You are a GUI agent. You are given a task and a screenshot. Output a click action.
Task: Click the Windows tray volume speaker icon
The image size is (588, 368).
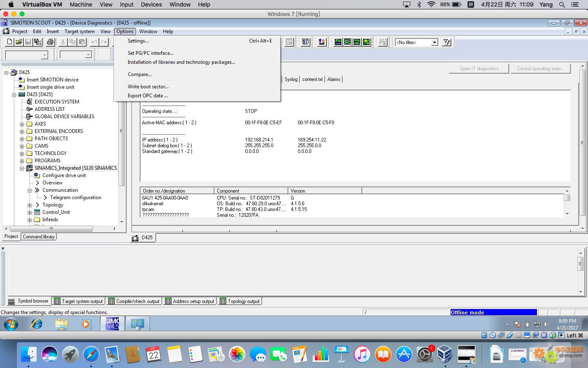[547, 324]
